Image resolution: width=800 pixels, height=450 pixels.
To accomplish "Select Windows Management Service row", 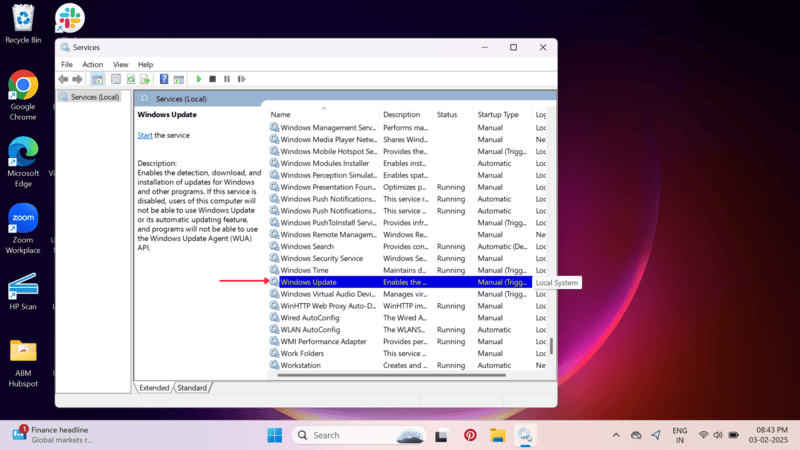I will tap(407, 128).
